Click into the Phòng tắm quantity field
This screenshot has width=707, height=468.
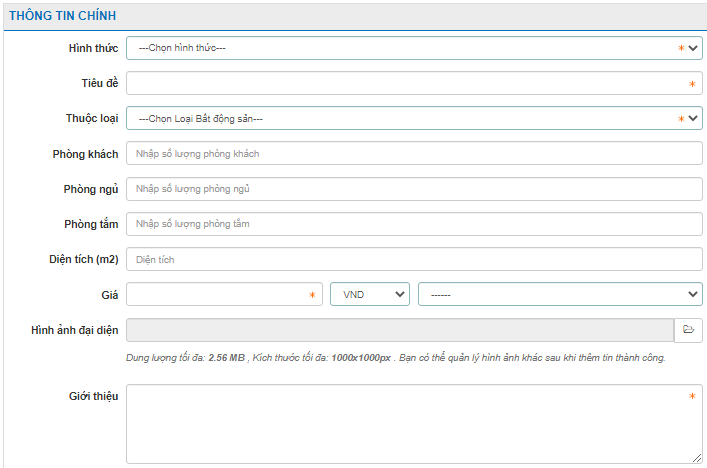click(413, 224)
